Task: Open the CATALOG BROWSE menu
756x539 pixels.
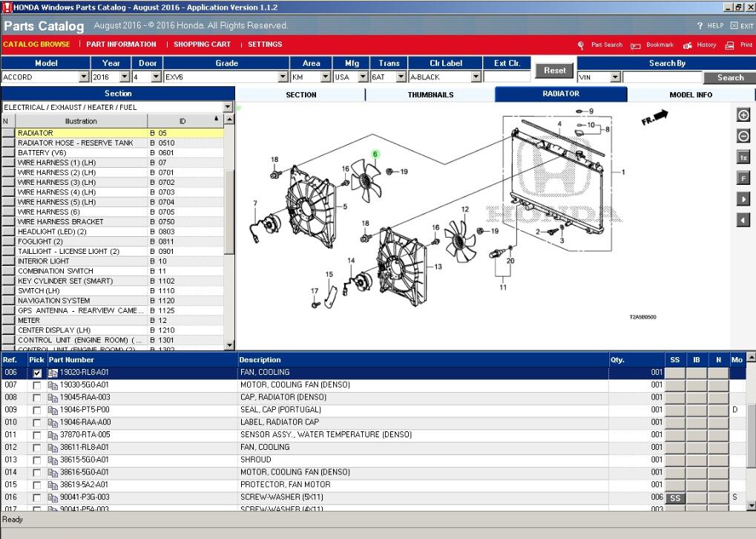Action: tap(36, 45)
